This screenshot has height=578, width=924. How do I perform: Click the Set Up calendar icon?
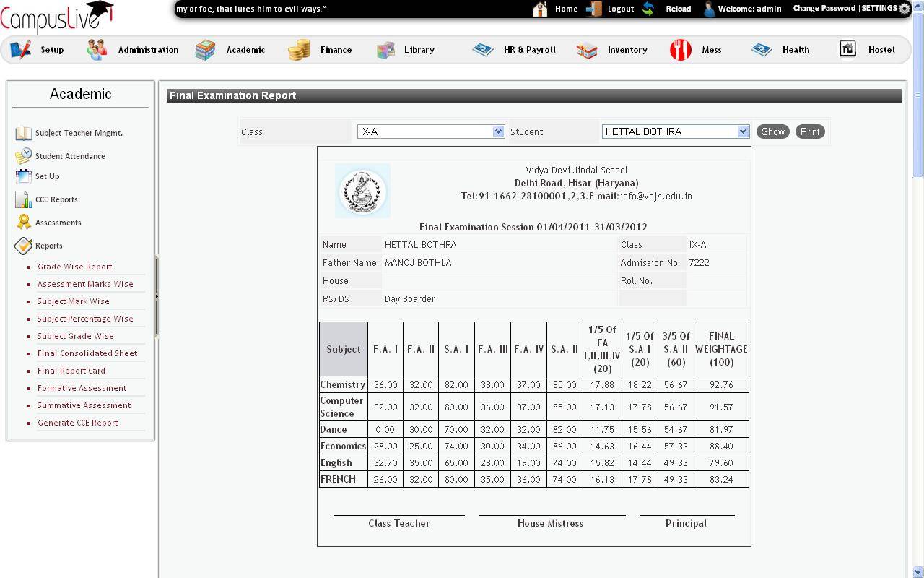tap(24, 176)
